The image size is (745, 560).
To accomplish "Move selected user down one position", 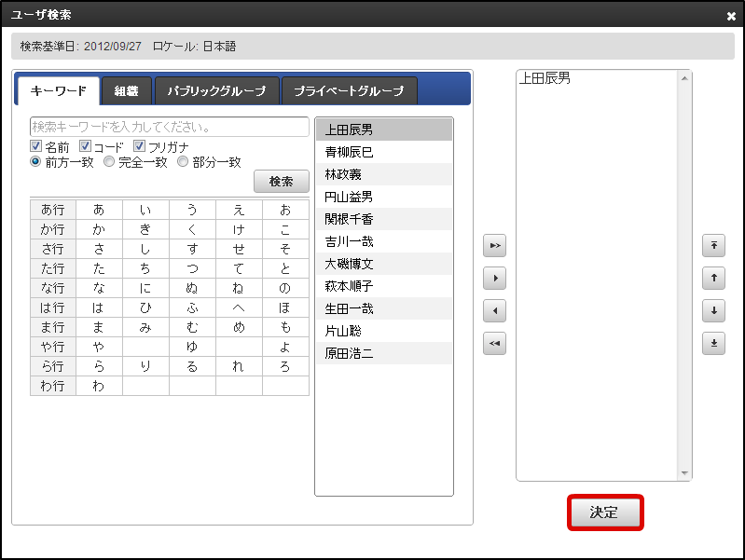I will [713, 310].
